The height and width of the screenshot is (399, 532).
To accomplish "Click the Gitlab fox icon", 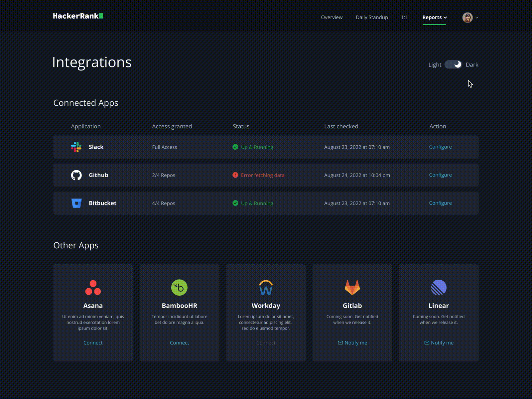I will [x=352, y=288].
